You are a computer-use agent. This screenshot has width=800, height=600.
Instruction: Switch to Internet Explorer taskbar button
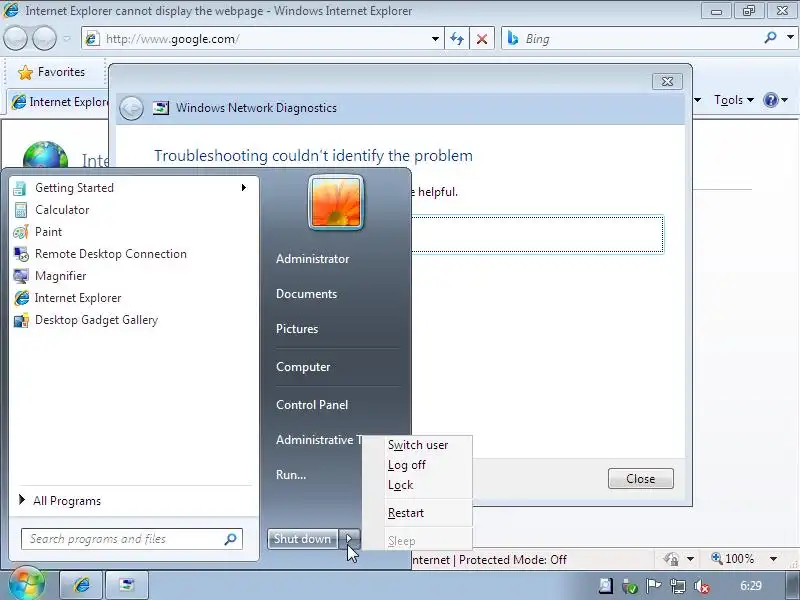point(82,585)
